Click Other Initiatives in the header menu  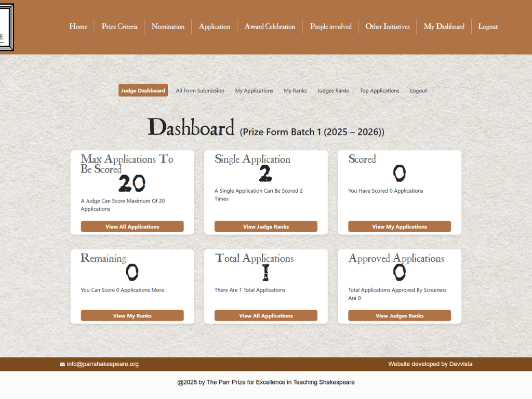387,26
